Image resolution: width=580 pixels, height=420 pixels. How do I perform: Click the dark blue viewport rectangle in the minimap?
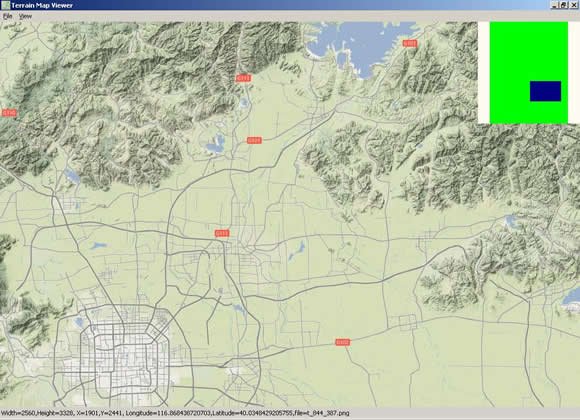(x=545, y=91)
